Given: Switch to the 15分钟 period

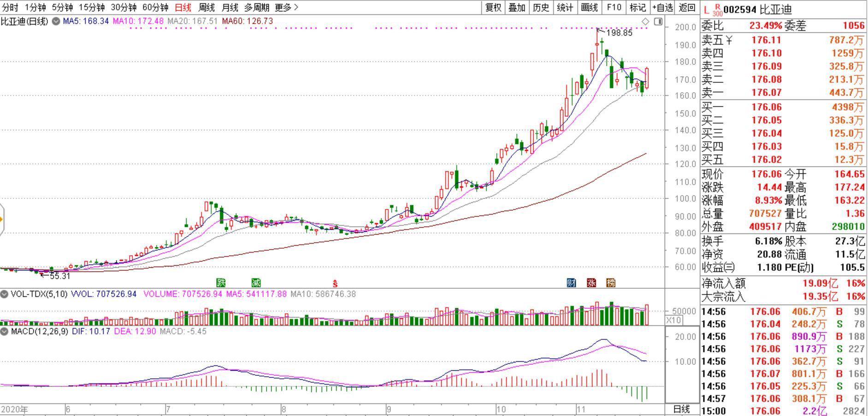Looking at the screenshot, I should [92, 7].
